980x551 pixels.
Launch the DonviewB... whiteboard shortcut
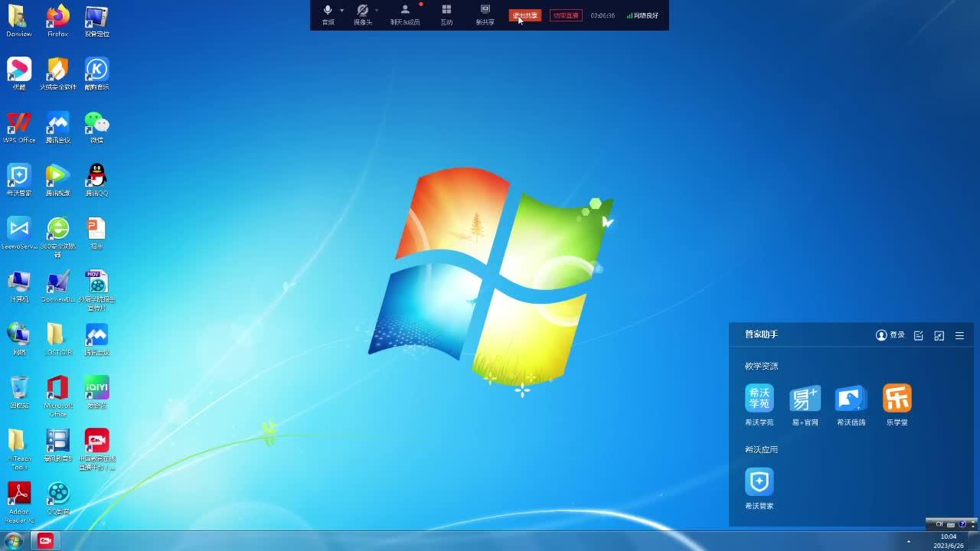(x=57, y=286)
